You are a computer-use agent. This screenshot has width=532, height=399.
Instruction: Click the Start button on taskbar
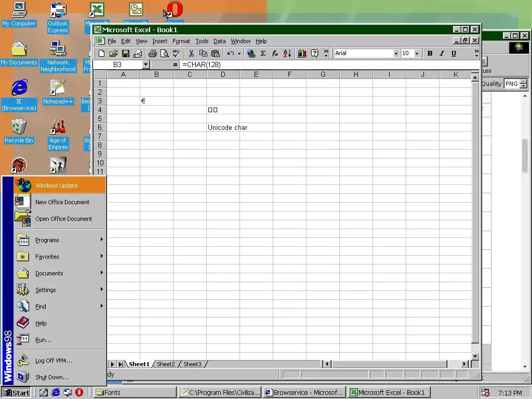(x=16, y=393)
